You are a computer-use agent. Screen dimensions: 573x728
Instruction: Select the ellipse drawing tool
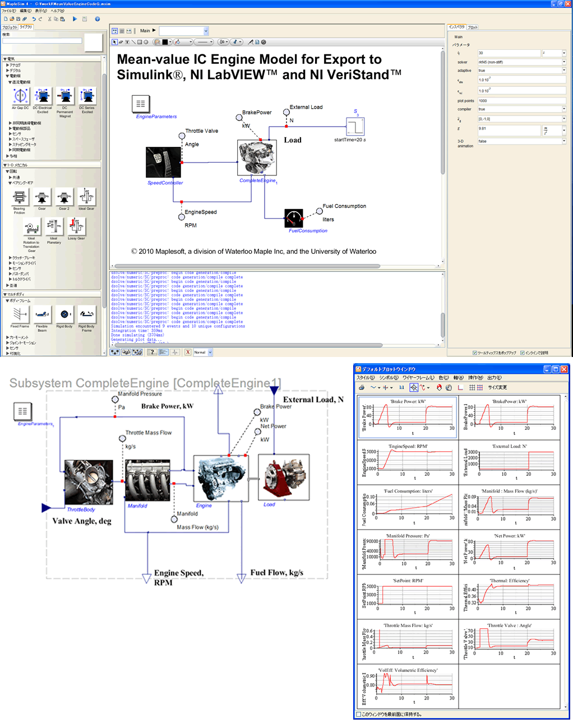146,42
